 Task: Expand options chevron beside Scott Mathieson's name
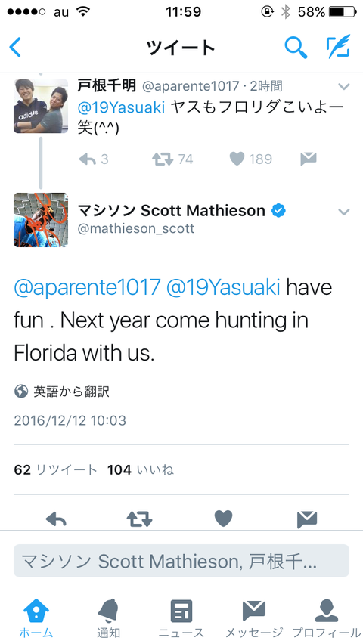tap(343, 212)
